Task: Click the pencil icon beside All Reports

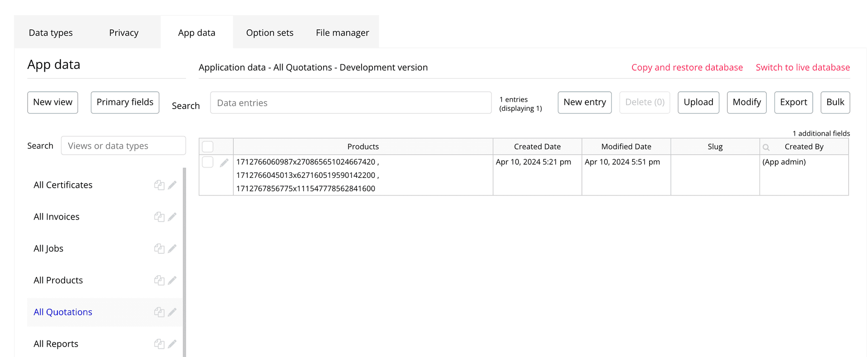Action: [172, 344]
